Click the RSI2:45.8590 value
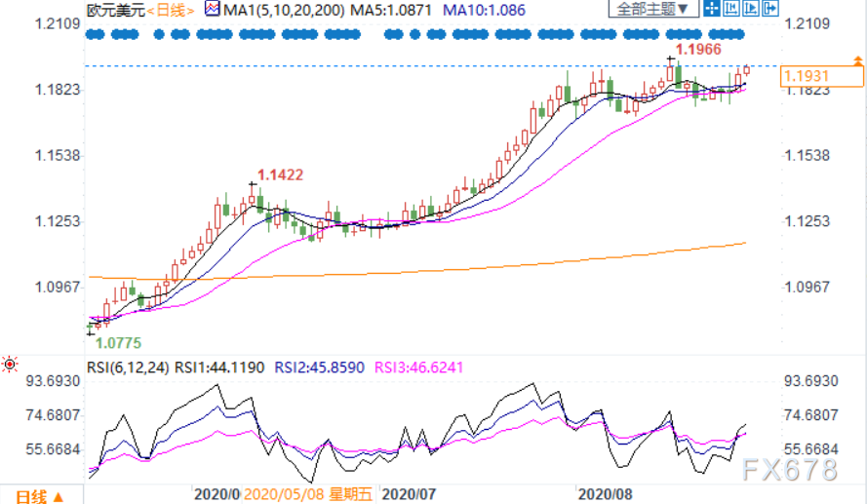 pyautogui.click(x=320, y=368)
